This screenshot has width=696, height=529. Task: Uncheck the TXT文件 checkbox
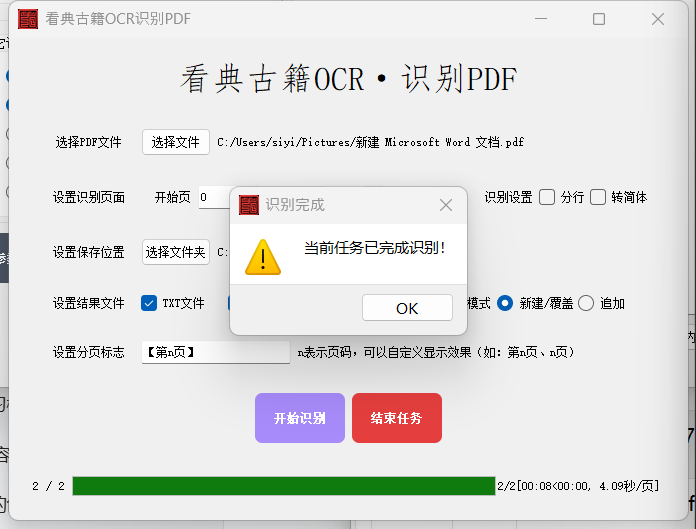click(149, 303)
